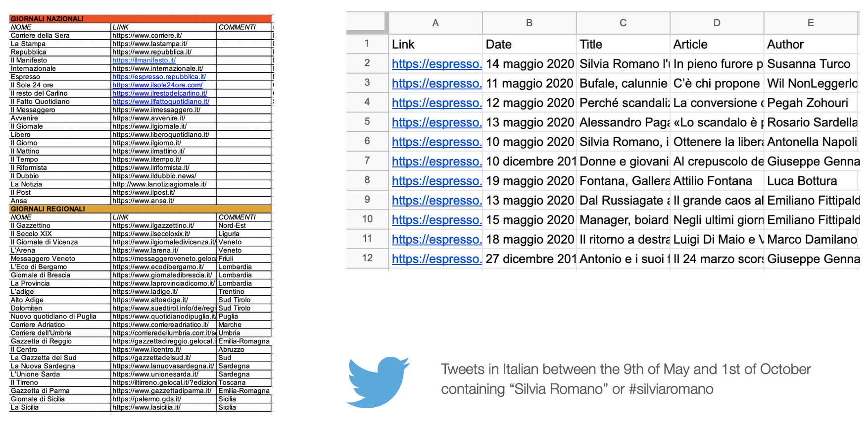Click the 'Il Gazzettino' name cell
Screen dimensions: 868x428
(60, 225)
